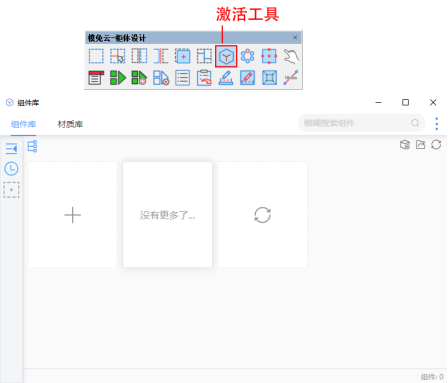Select the vertical divider panel tool
Image resolution: width=448 pixels, height=383 pixels.
coord(139,56)
